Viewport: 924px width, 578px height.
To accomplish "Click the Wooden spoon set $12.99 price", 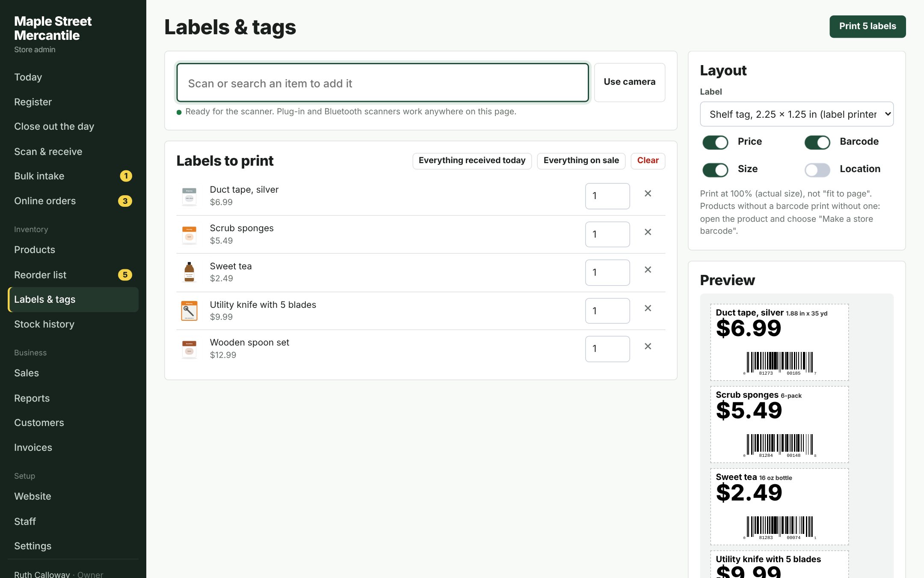I will click(223, 355).
